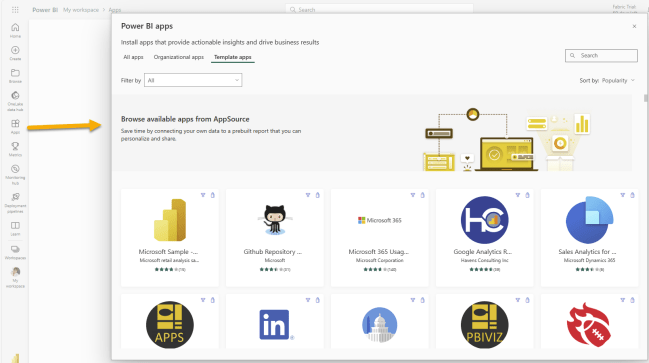The image size is (649, 363).
Task: Click My workspace breadcrumb
Action: click(81, 10)
